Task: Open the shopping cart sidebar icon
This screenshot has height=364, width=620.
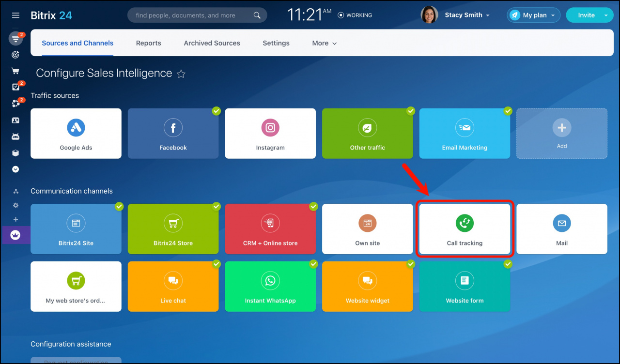Action: click(15, 71)
